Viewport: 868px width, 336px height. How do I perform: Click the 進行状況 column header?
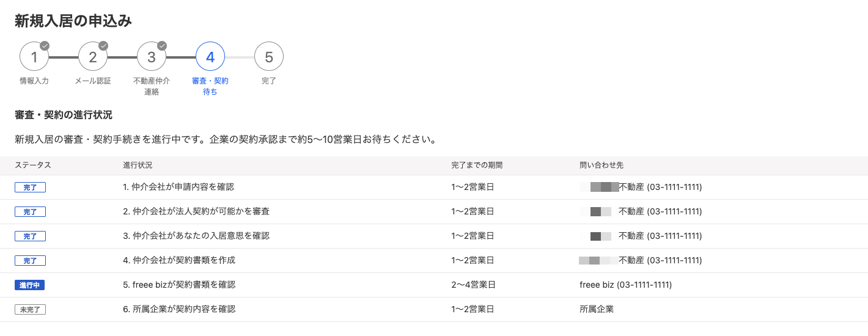138,166
